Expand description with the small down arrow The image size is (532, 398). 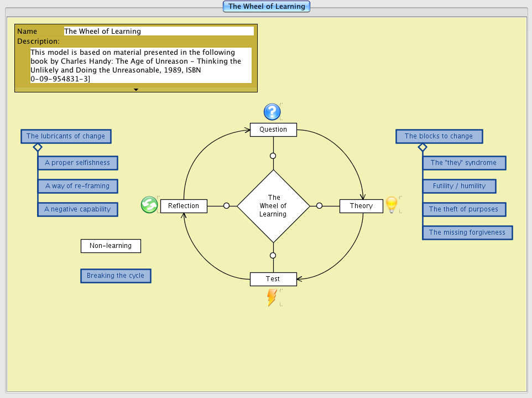point(136,89)
